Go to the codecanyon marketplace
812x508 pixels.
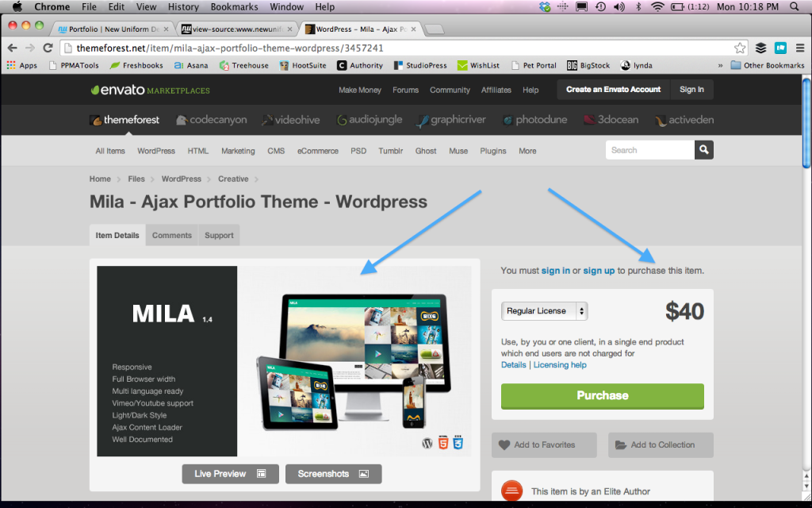tap(211, 120)
